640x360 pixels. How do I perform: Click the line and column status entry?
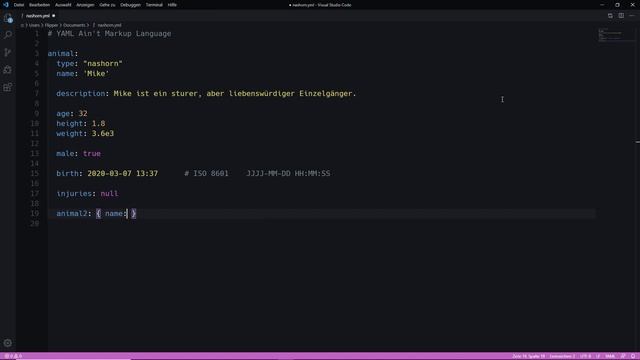[528, 356]
